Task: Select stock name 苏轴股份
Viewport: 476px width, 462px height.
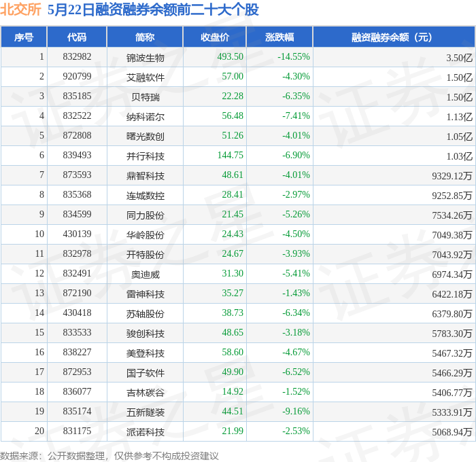Action: (145, 315)
